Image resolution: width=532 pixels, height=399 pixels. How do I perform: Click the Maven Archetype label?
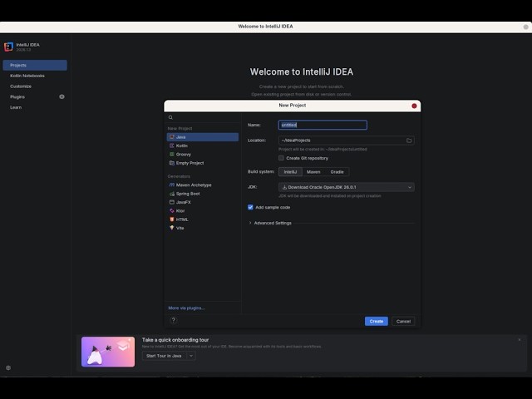point(194,185)
